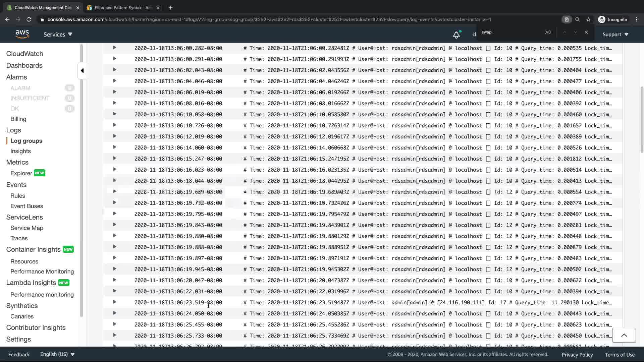
Task: Collapse the left navigation sidebar arrow
Action: [x=82, y=70]
